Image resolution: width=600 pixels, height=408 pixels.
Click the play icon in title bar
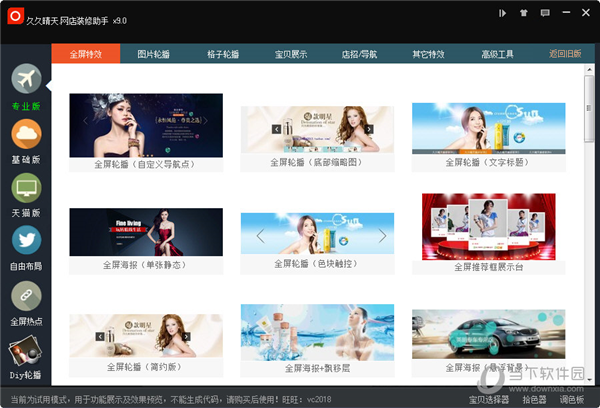click(x=502, y=13)
